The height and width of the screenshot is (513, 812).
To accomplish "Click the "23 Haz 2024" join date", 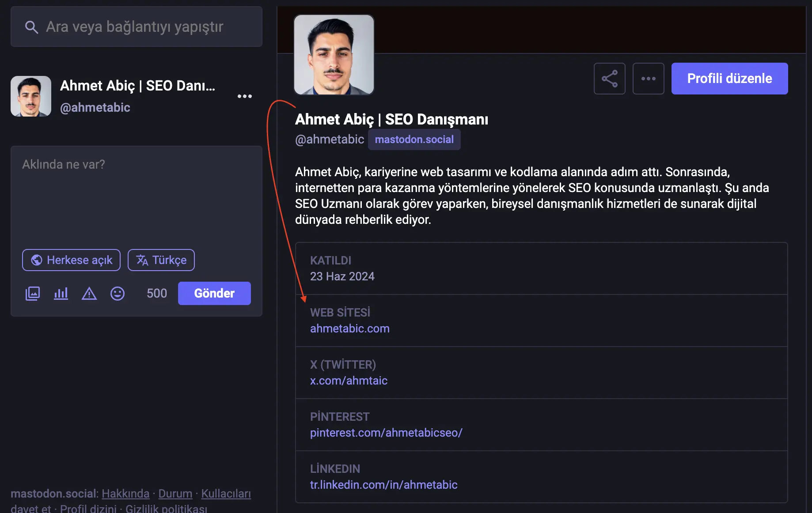I will [x=342, y=276].
